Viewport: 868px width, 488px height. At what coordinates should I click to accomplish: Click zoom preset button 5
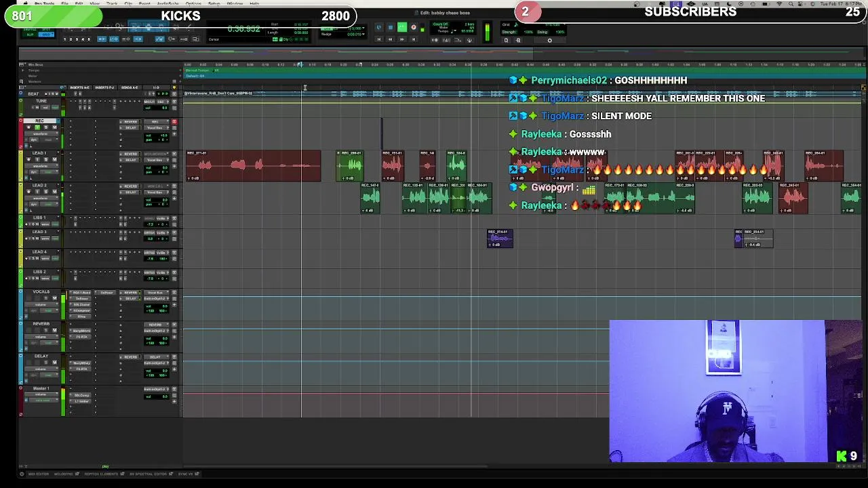click(89, 39)
